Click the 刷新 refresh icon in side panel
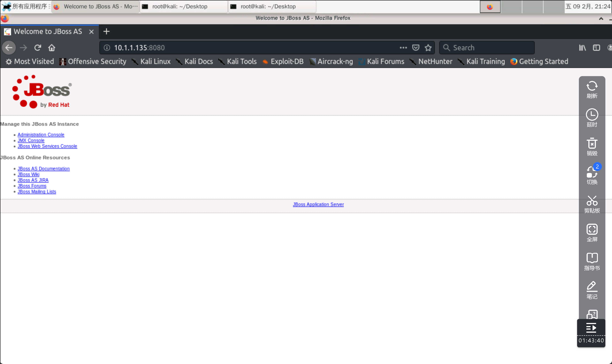The width and height of the screenshot is (612, 364). pyautogui.click(x=592, y=90)
